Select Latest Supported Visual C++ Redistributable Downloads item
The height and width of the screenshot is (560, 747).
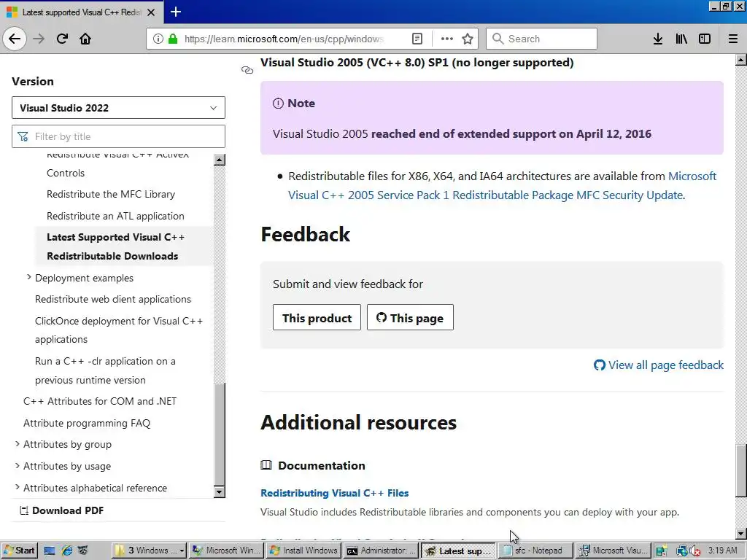pyautogui.click(x=123, y=246)
